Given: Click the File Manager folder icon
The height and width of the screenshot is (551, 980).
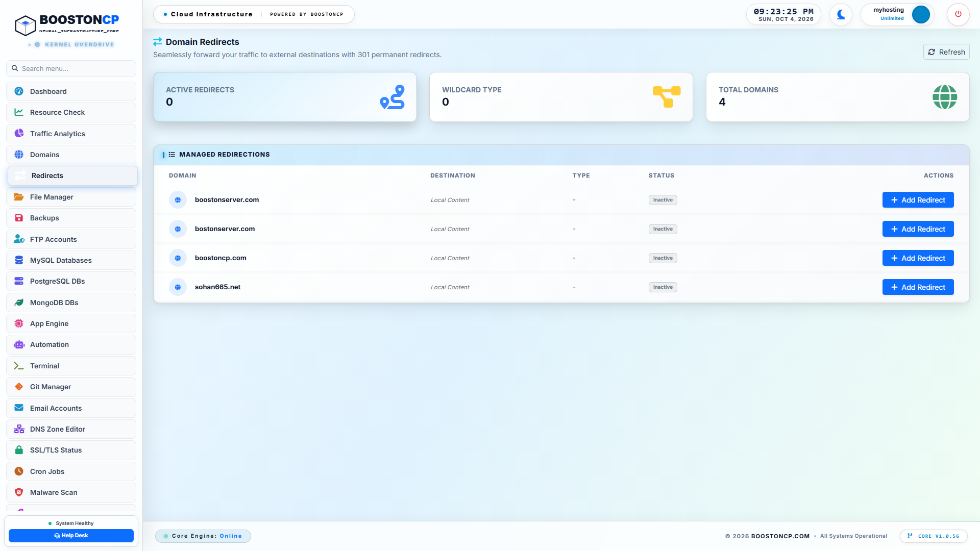Looking at the screenshot, I should (19, 197).
